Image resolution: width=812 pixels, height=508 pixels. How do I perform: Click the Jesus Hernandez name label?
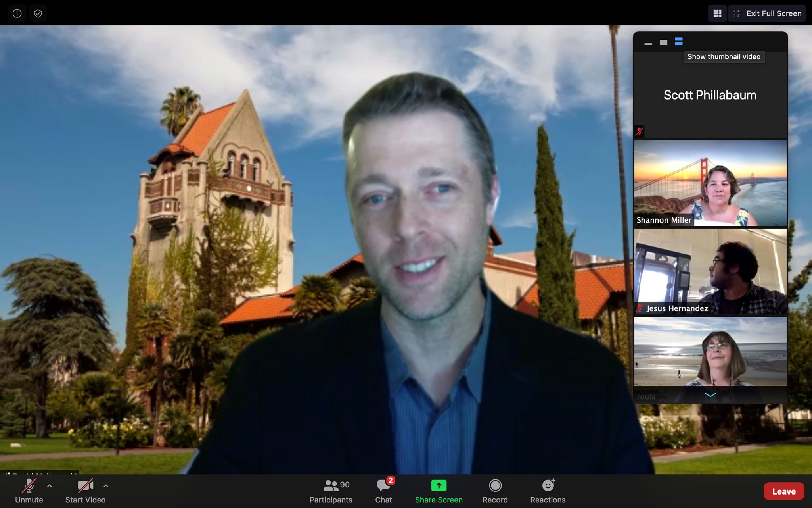point(677,308)
